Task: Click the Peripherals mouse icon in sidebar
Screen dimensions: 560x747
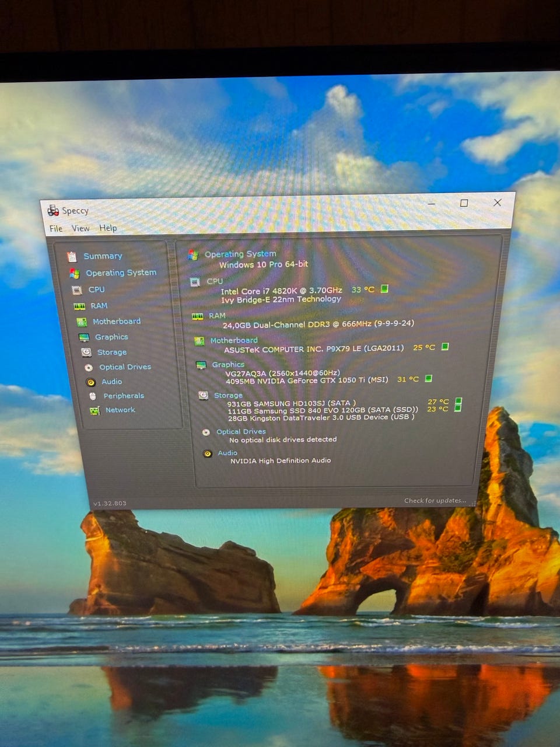Action: (93, 396)
